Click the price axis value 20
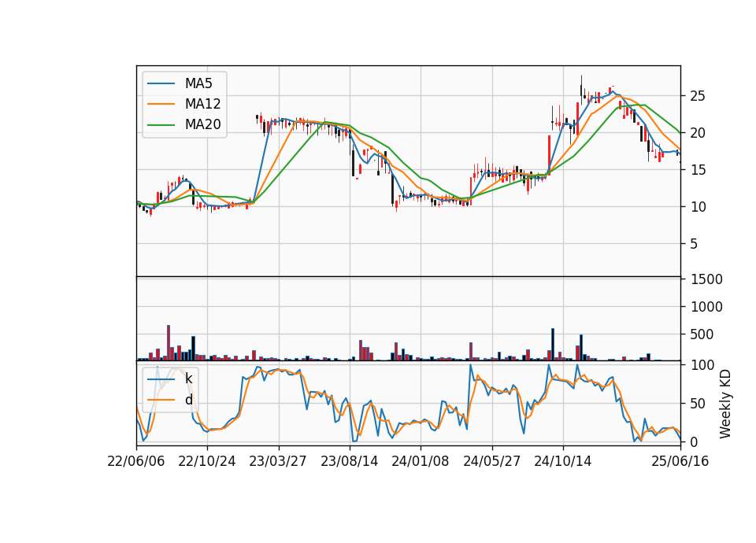The height and width of the screenshot is (543, 756). (x=697, y=133)
